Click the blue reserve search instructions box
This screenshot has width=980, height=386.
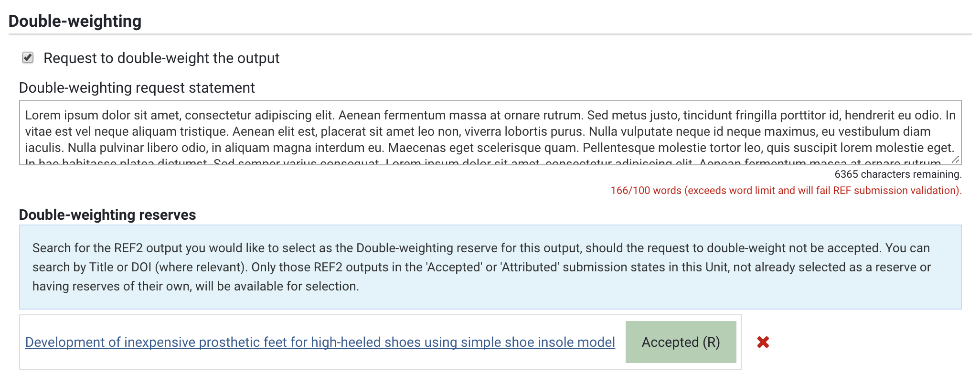click(490, 267)
